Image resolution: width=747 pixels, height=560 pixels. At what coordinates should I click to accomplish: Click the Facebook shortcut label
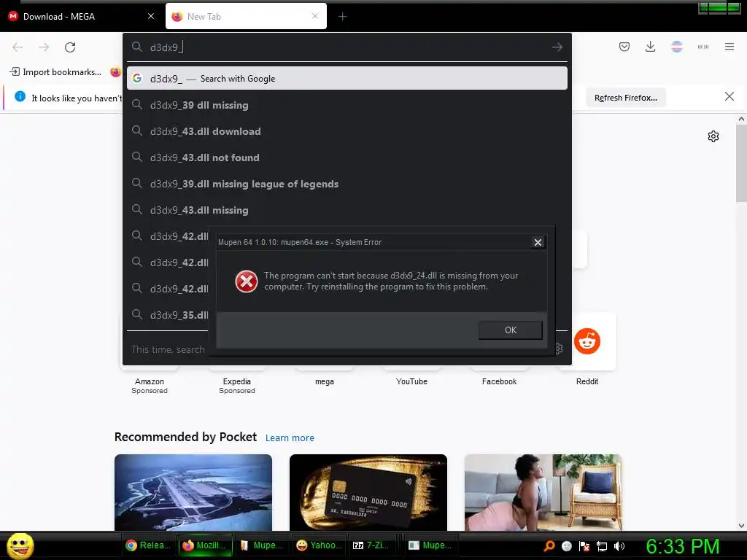[499, 381]
